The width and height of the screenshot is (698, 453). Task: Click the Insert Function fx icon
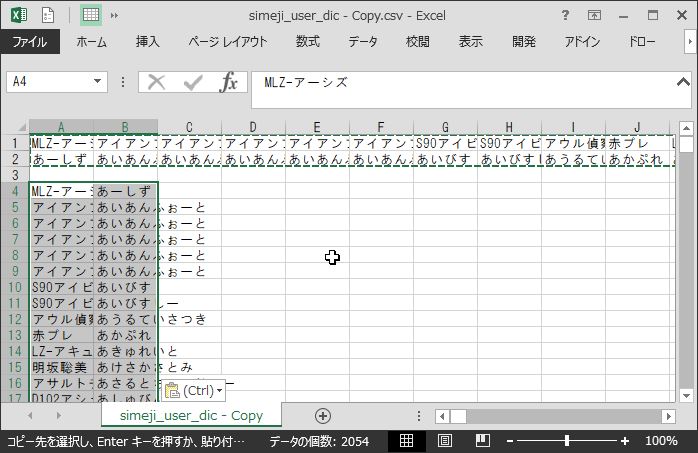click(x=228, y=82)
